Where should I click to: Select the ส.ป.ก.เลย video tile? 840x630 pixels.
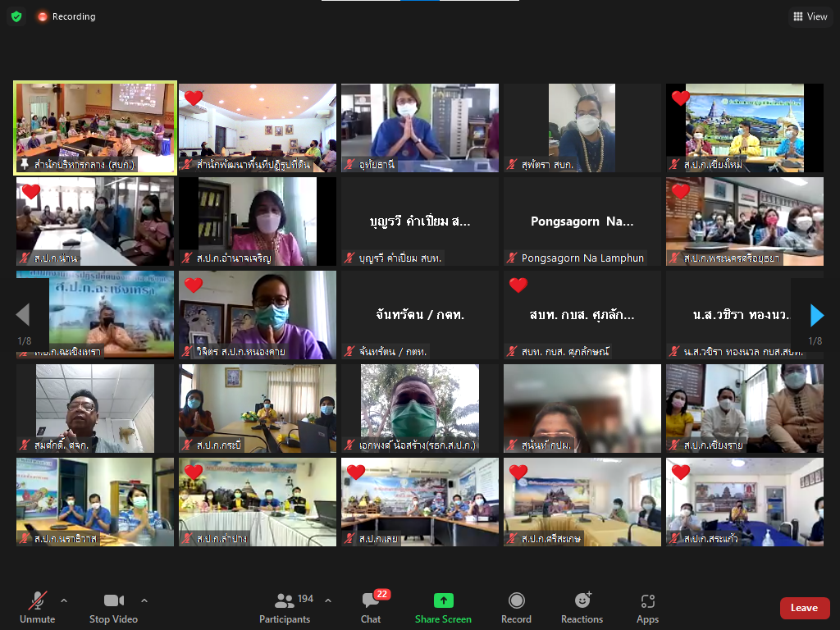420,502
